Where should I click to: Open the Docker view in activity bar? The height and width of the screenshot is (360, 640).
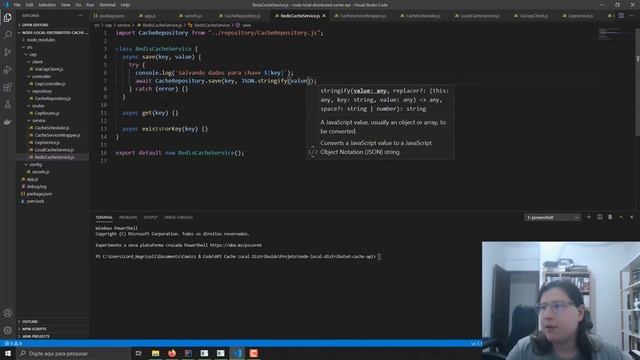point(7,122)
